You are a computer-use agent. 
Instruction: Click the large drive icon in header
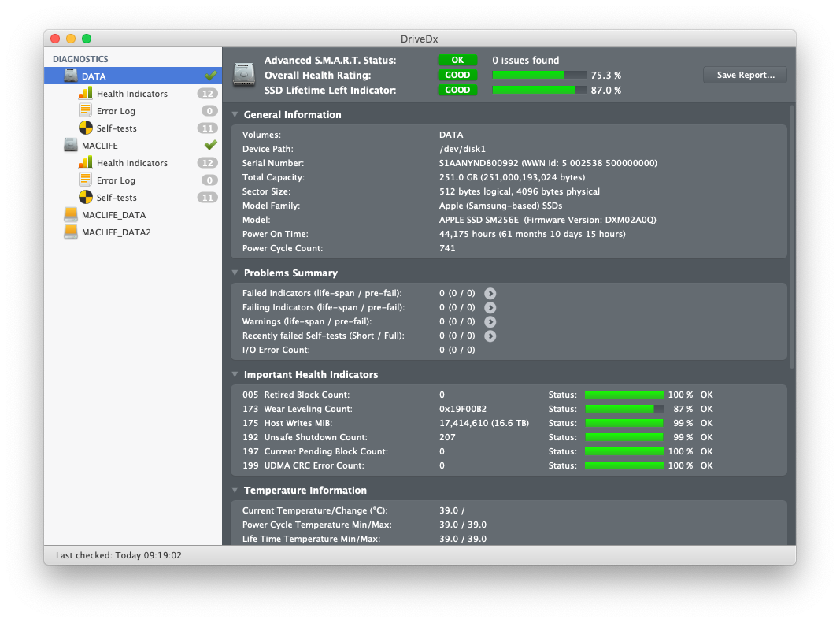click(244, 75)
